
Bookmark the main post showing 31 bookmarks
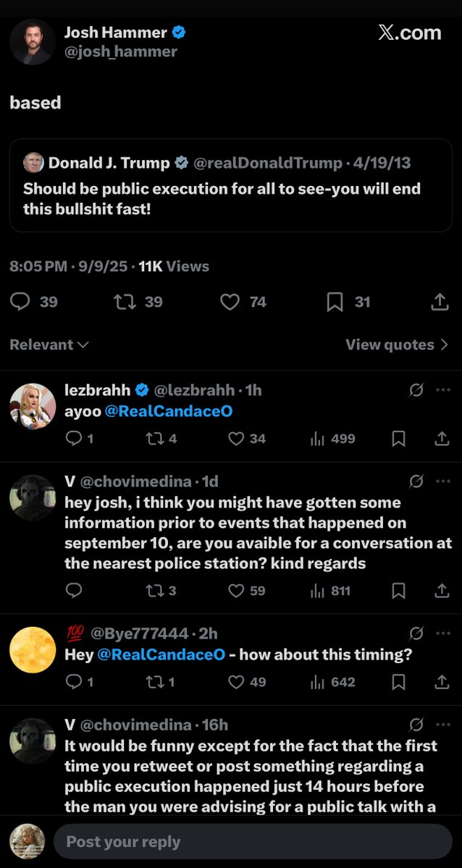click(x=335, y=301)
